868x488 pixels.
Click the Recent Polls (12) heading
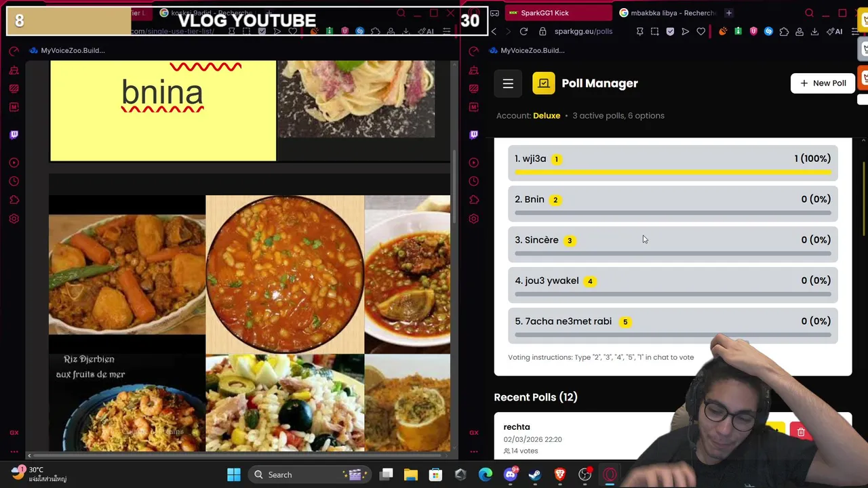(x=536, y=397)
